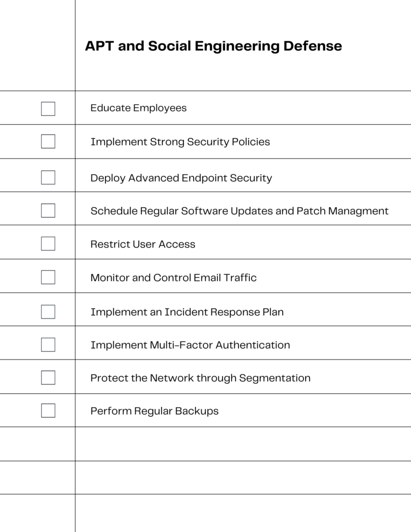Check the Network Segmentation checkbox
411x532 pixels.
pyautogui.click(x=48, y=378)
